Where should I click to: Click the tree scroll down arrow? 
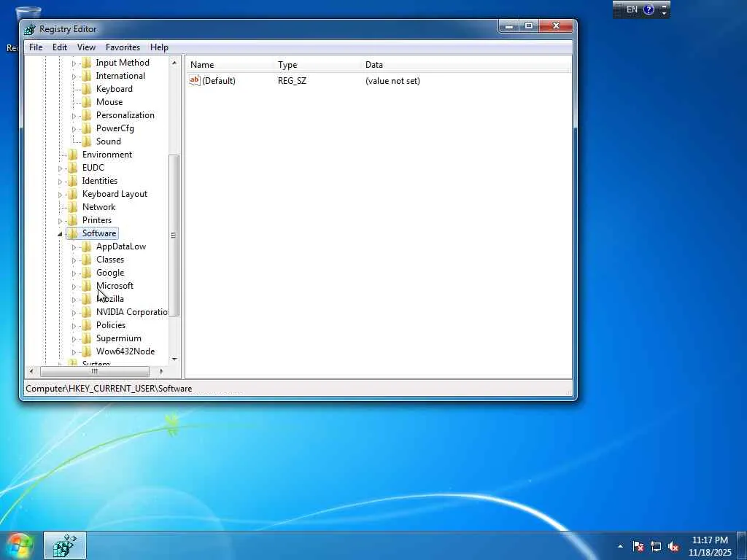[x=174, y=359]
